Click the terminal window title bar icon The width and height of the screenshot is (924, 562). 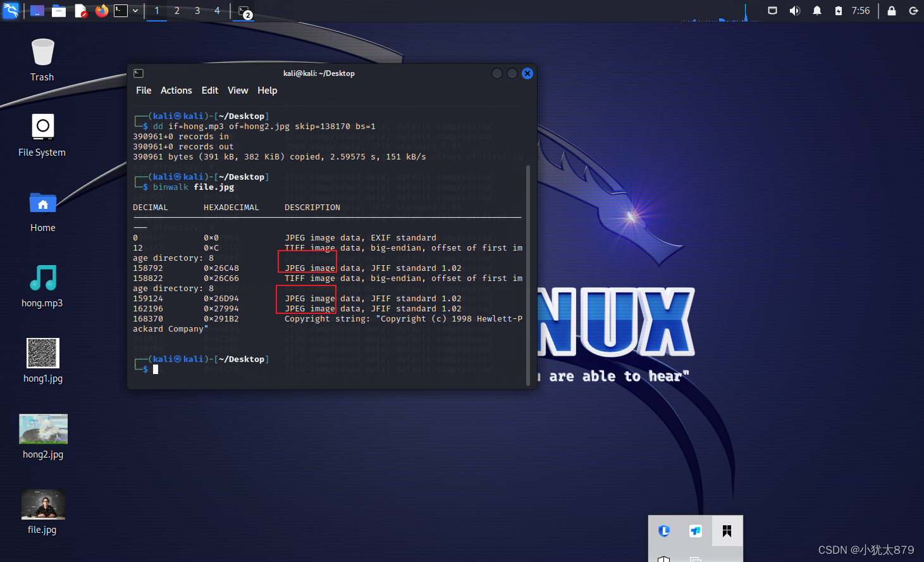pos(139,73)
